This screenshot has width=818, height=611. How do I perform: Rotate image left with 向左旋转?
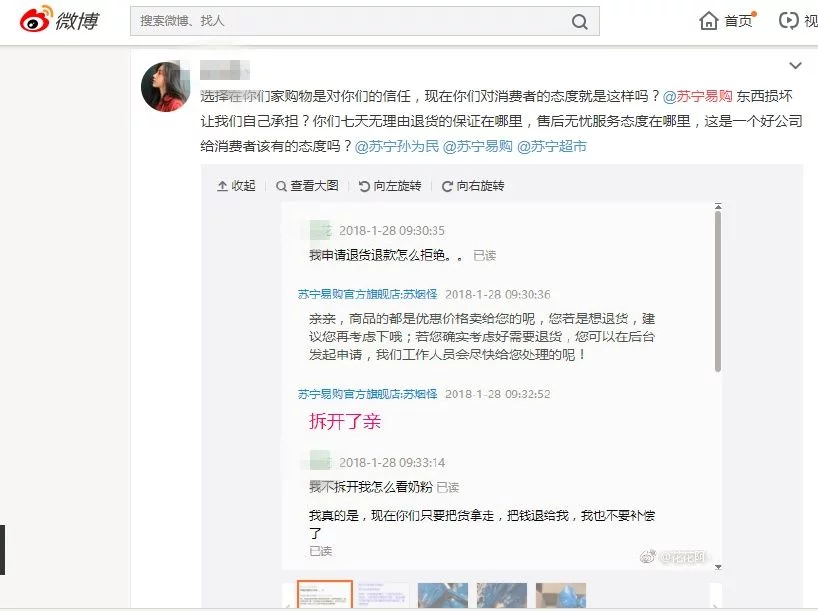point(390,186)
